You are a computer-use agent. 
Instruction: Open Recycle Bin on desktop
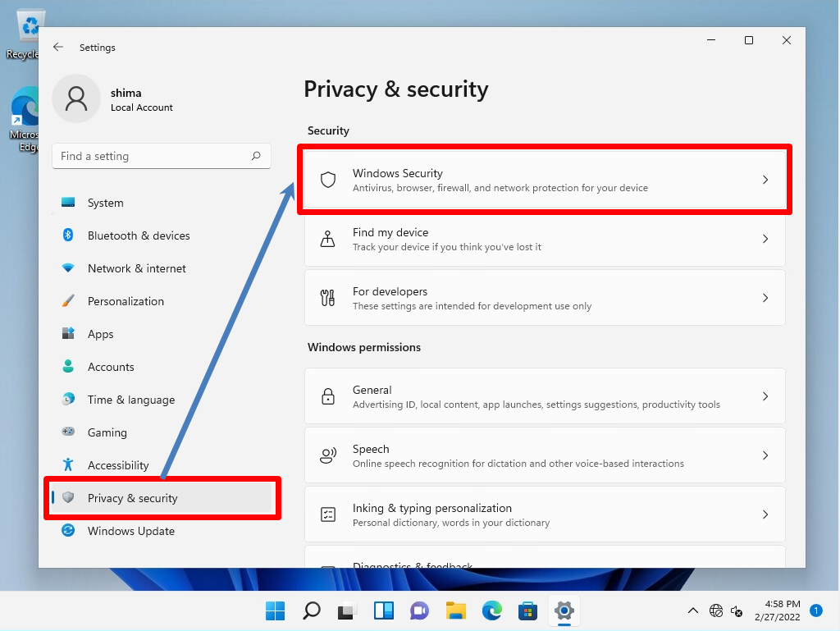[x=24, y=34]
